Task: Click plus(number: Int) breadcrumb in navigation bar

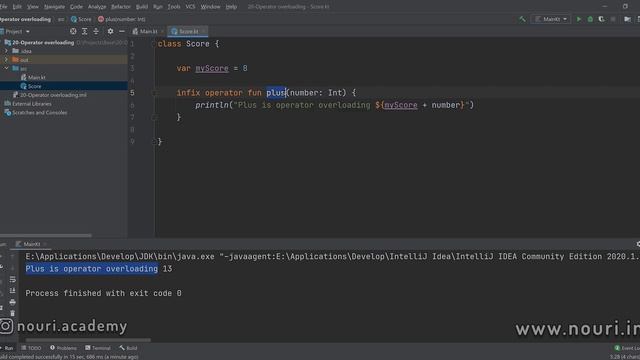Action: point(122,19)
